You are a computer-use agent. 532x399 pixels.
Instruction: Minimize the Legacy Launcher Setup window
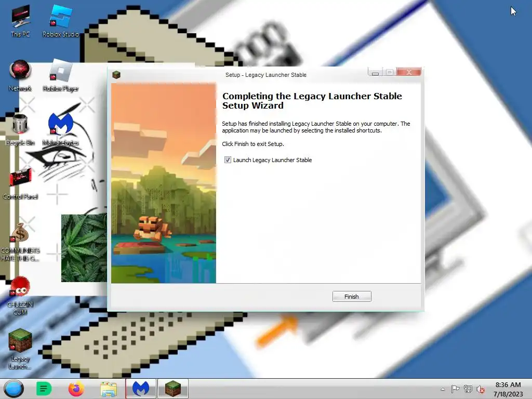click(375, 72)
